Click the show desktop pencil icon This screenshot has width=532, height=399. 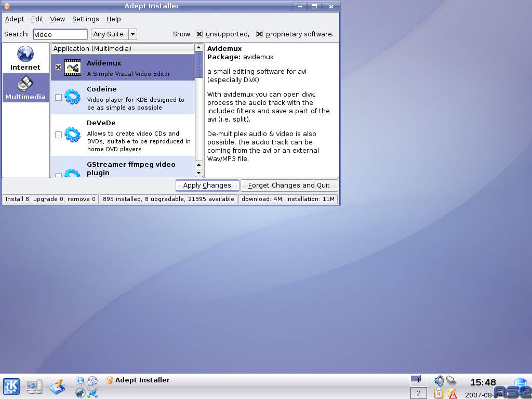coord(57,387)
